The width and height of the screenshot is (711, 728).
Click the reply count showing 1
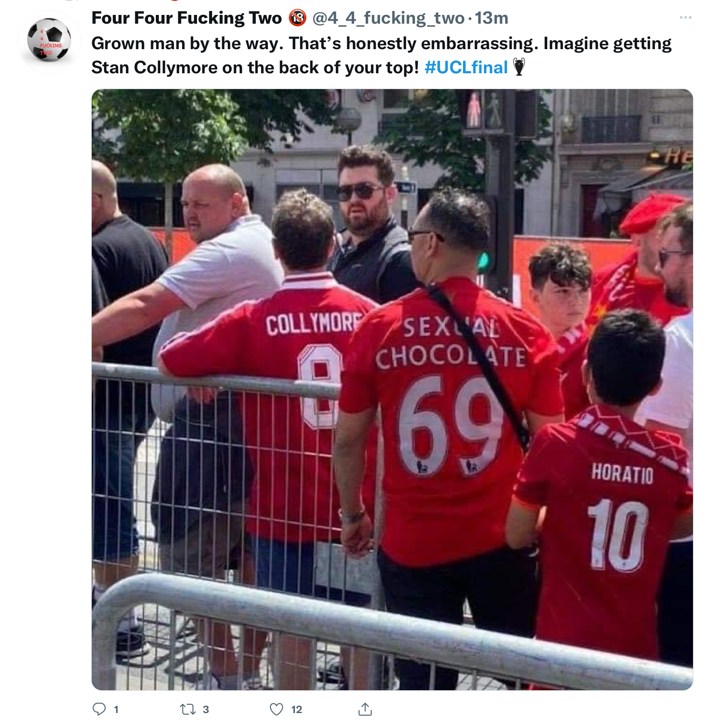point(116,710)
